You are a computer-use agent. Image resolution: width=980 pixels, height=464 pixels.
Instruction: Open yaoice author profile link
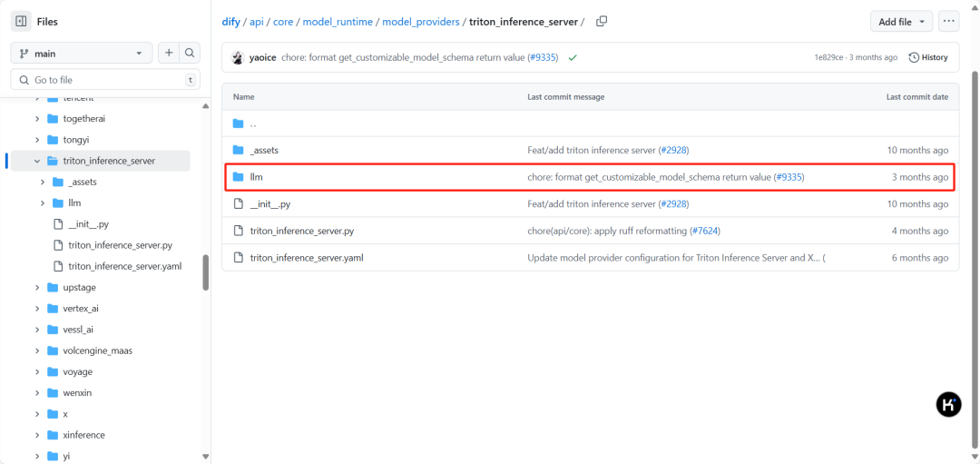click(x=262, y=57)
